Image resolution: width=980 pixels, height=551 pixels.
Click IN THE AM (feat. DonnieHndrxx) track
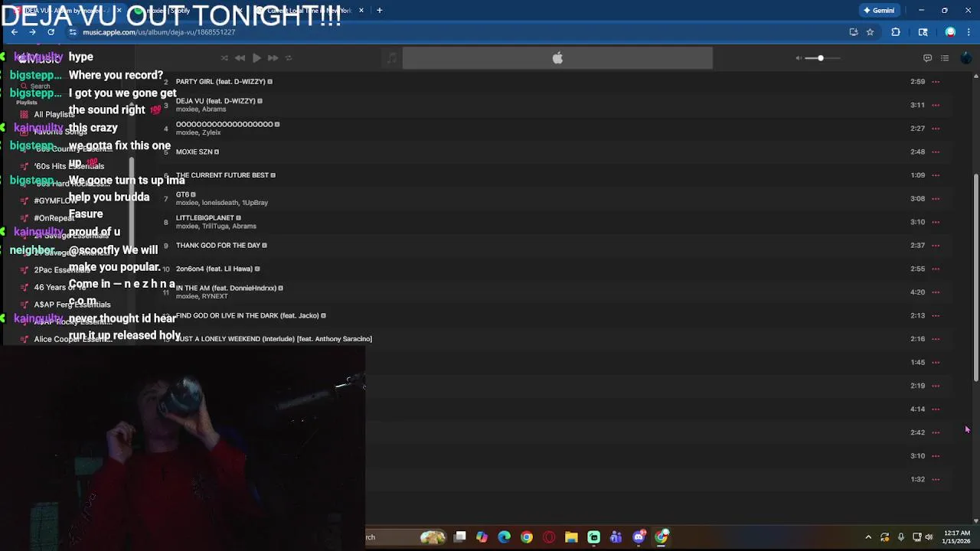[226, 289]
